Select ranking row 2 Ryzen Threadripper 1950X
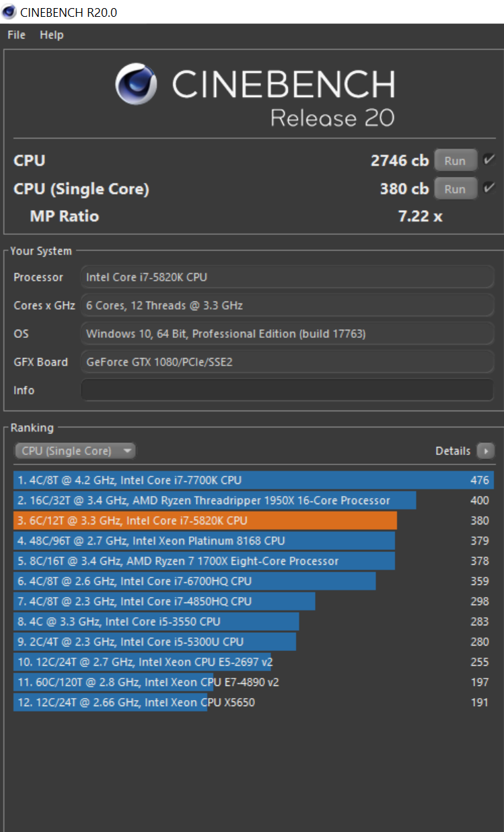Viewport: 504px width, 832px height. tap(254, 500)
